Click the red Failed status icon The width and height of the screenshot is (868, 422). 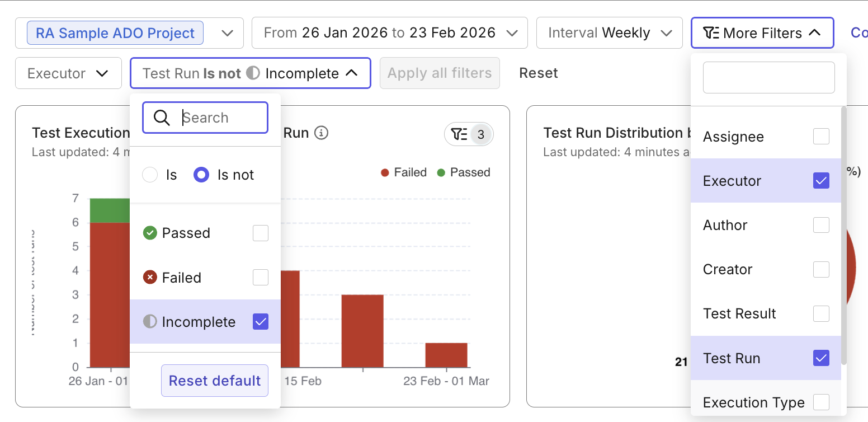point(149,277)
